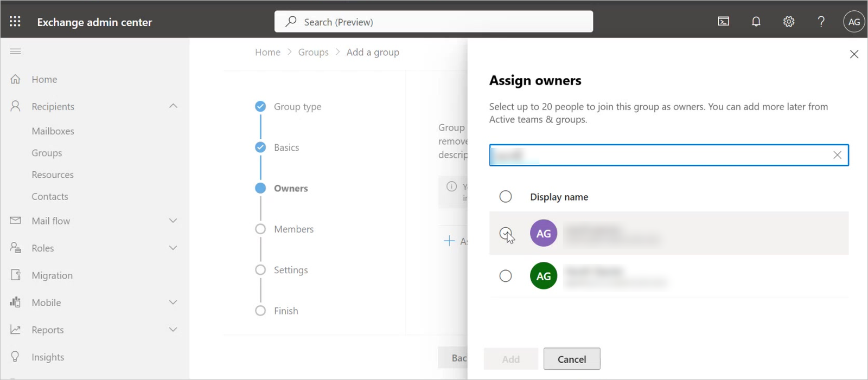The image size is (868, 380).
Task: Go to Home breadcrumb link
Action: (268, 52)
